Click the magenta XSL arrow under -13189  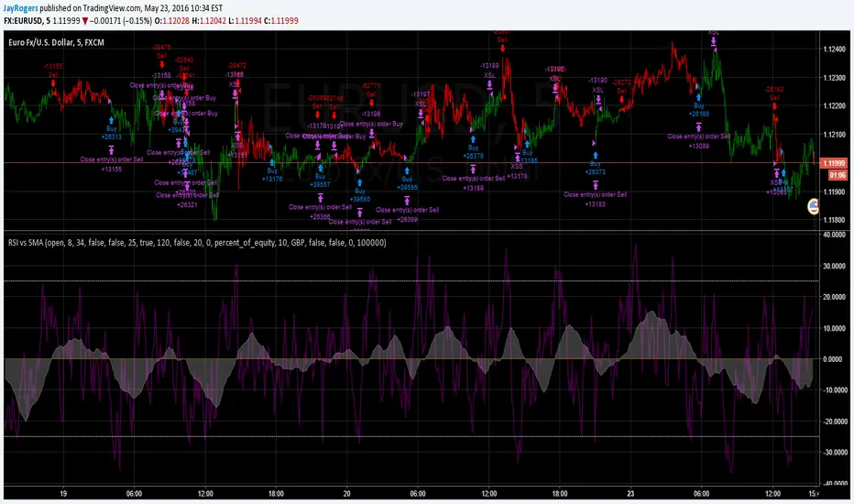[489, 84]
